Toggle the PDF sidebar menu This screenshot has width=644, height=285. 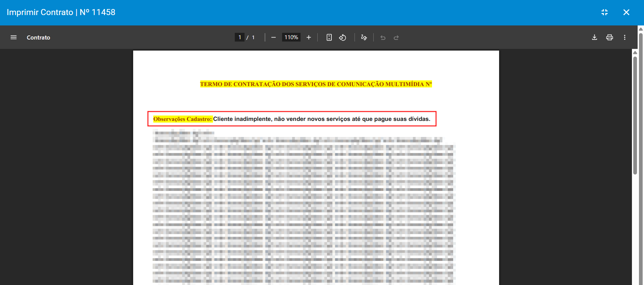13,38
